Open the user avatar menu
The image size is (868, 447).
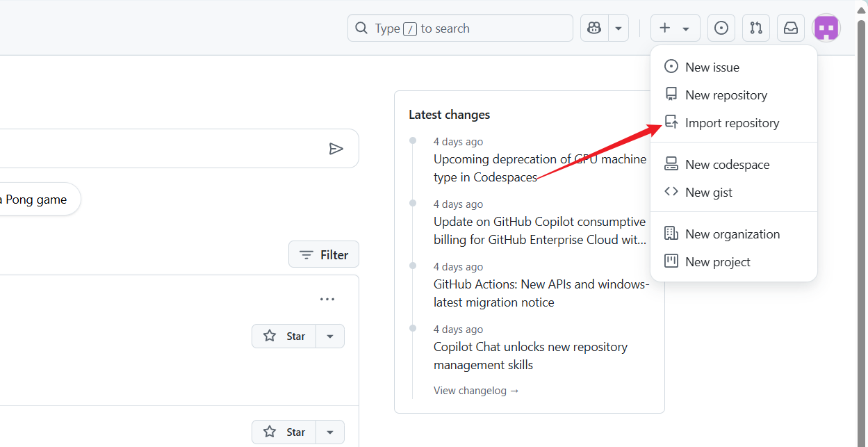(x=826, y=28)
